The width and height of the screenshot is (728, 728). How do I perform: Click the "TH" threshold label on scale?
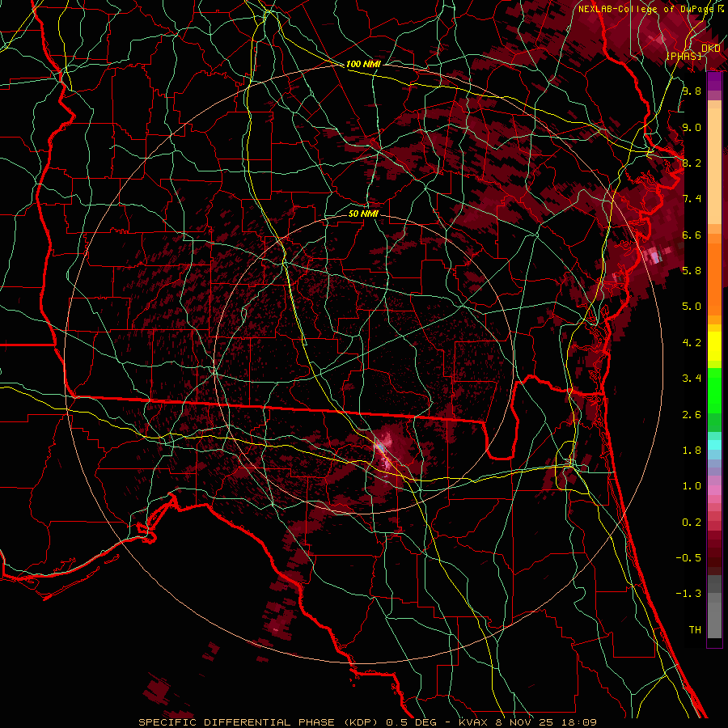coord(695,629)
